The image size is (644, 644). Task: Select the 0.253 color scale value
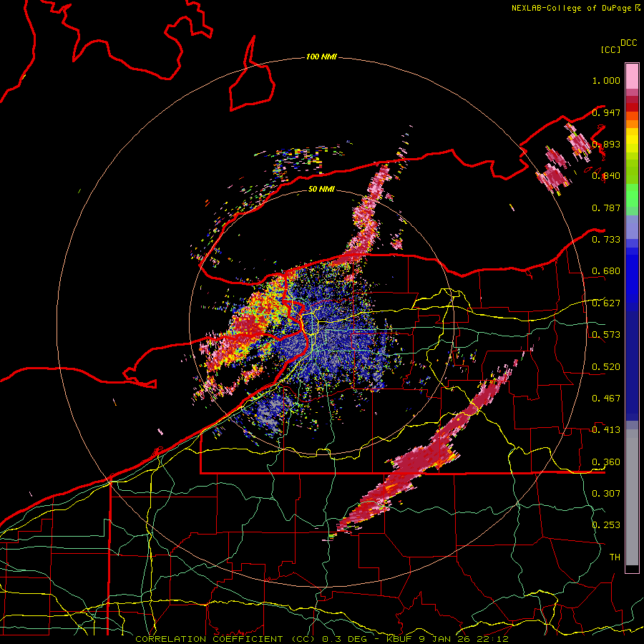606,525
